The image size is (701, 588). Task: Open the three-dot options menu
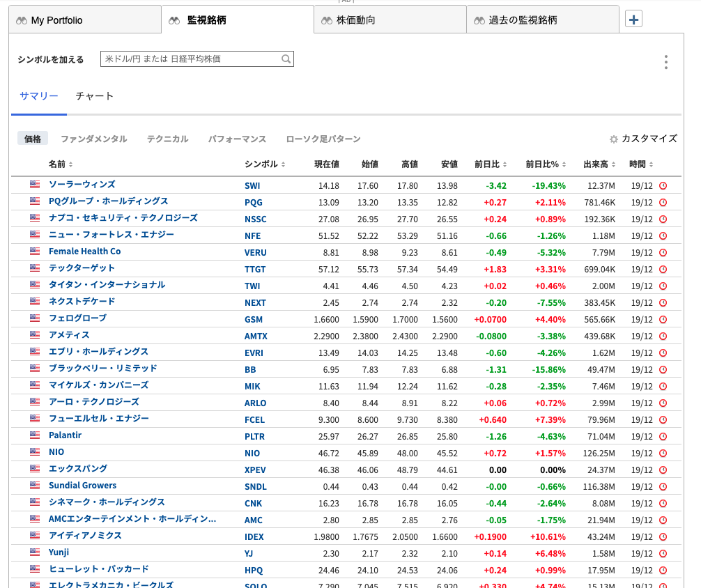(665, 62)
